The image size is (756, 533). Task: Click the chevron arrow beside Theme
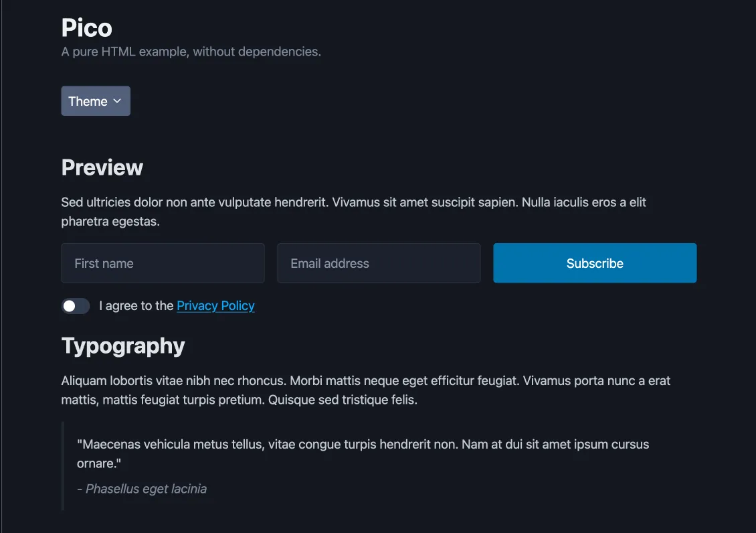pos(117,101)
